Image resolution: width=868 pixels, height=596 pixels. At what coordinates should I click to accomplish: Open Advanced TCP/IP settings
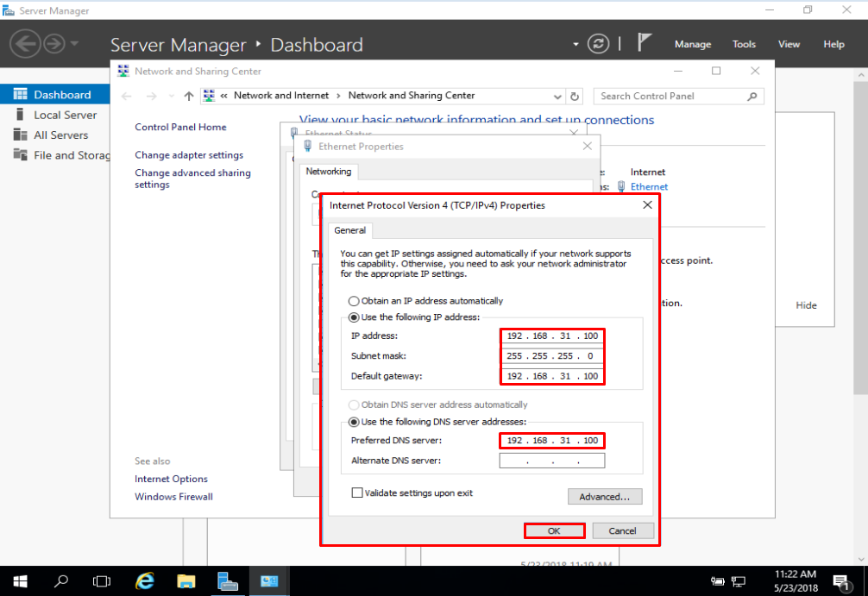604,496
